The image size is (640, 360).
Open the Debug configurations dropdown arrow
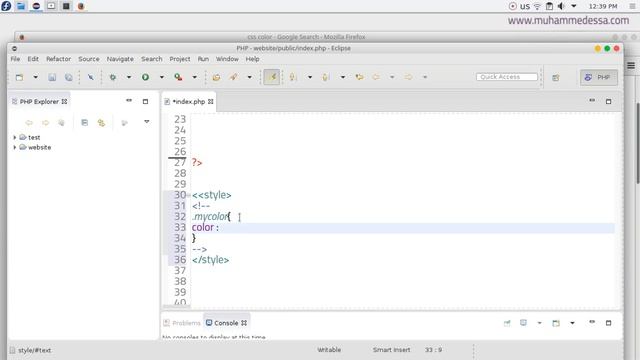[x=129, y=77]
